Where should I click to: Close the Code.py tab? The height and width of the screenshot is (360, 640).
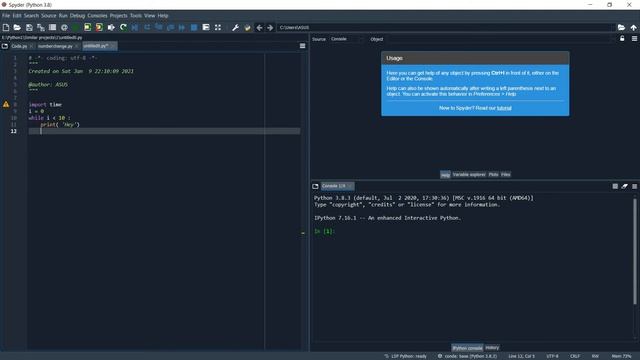31,46
